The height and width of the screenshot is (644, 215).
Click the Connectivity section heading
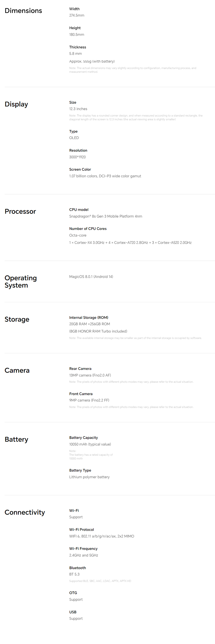pyautogui.click(x=25, y=512)
